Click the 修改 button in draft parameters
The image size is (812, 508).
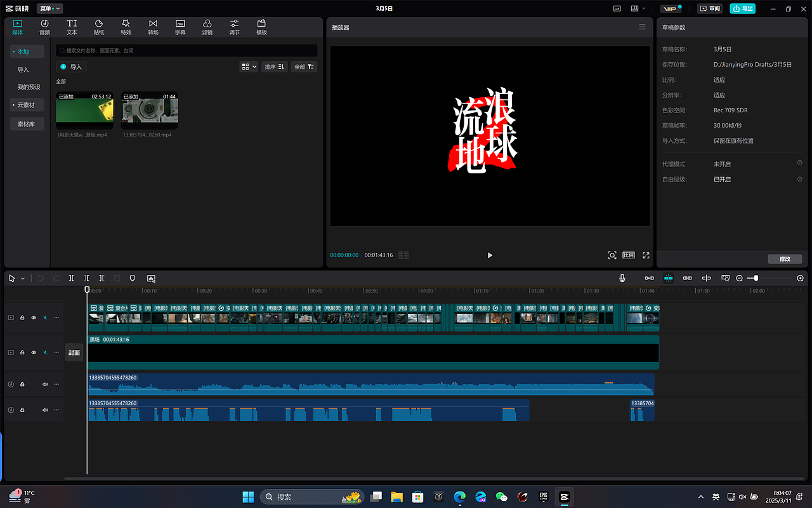point(785,259)
